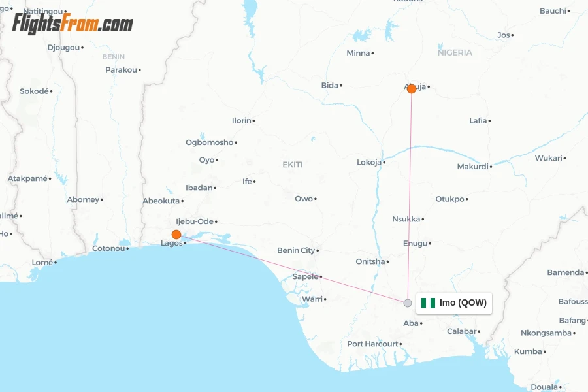Click the Bamenda city label

click(x=566, y=272)
